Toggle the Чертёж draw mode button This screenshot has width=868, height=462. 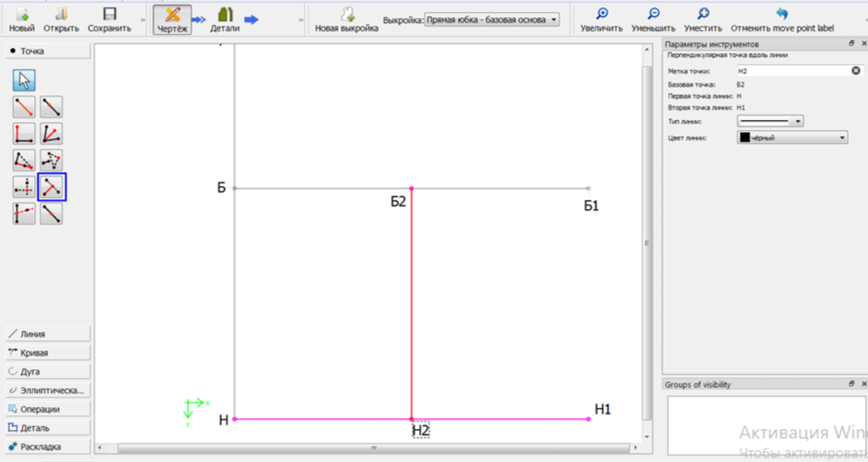tap(172, 19)
